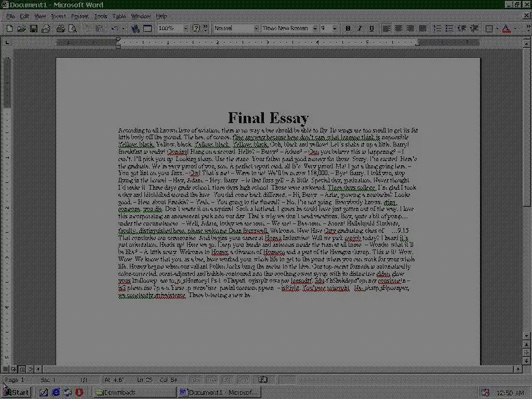The height and width of the screenshot is (399, 532).
Task: Click the Copy icon in the toolbar
Action: pyautogui.click(x=87, y=29)
